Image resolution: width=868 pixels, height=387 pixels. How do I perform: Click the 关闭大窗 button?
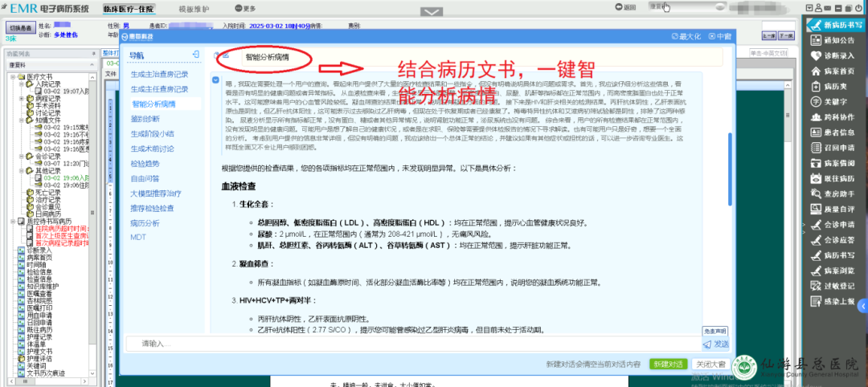[x=710, y=365]
